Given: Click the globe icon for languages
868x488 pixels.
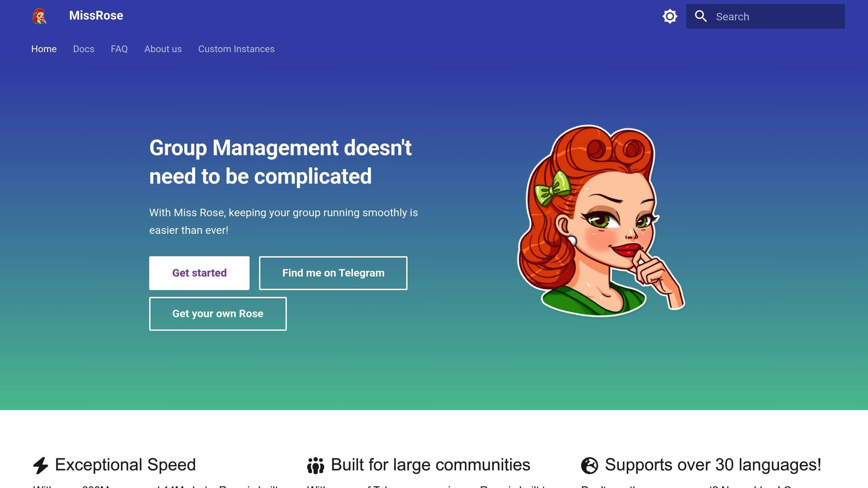Looking at the screenshot, I should [589, 466].
